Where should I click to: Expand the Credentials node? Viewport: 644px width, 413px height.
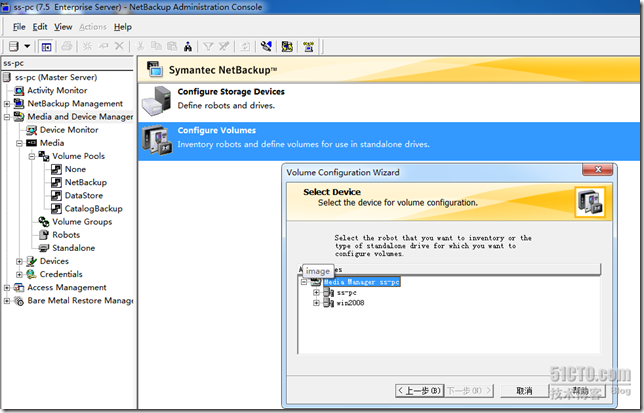19,275
